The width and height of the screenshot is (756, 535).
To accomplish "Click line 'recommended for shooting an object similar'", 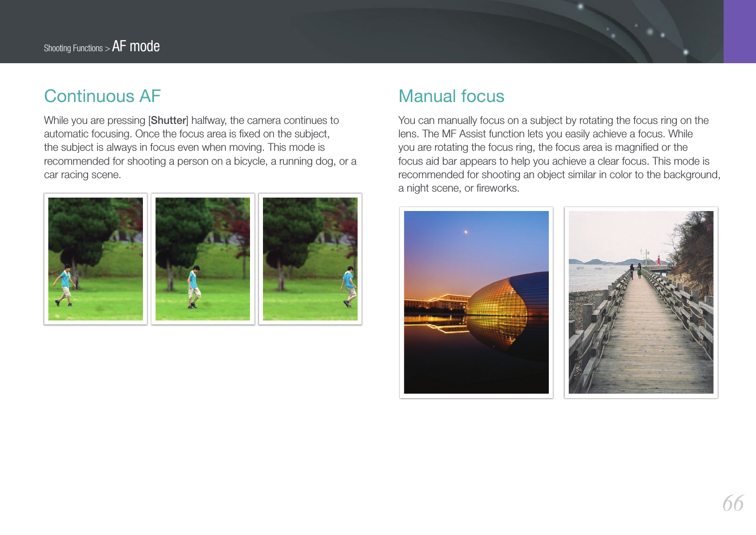I will (x=559, y=175).
